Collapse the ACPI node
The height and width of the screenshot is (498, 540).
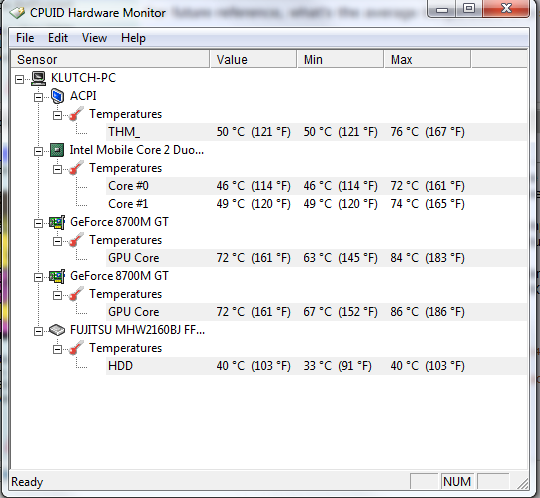38,97
